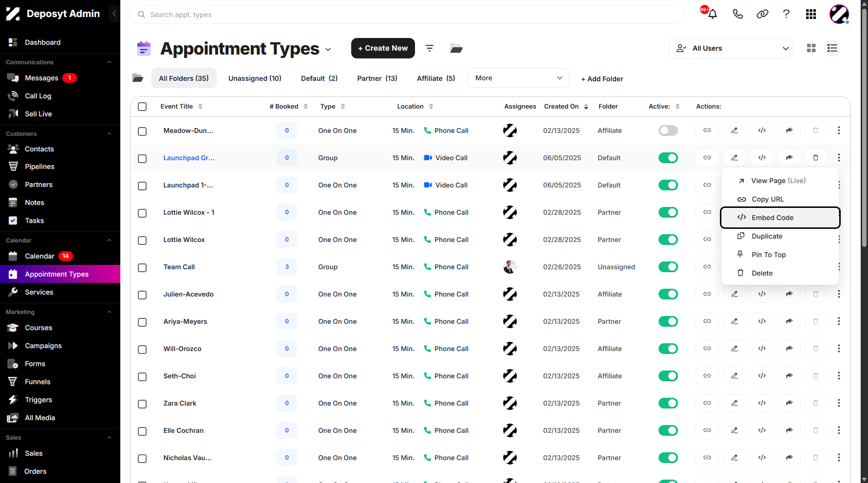Open embed code for Julien-Acevedo row
This screenshot has height=483, width=868.
(x=762, y=294)
